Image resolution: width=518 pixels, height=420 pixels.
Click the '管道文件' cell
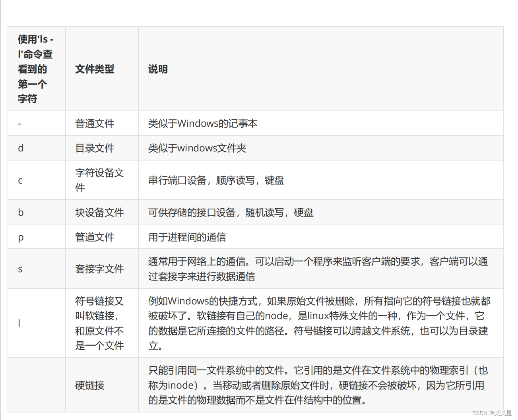(102, 237)
